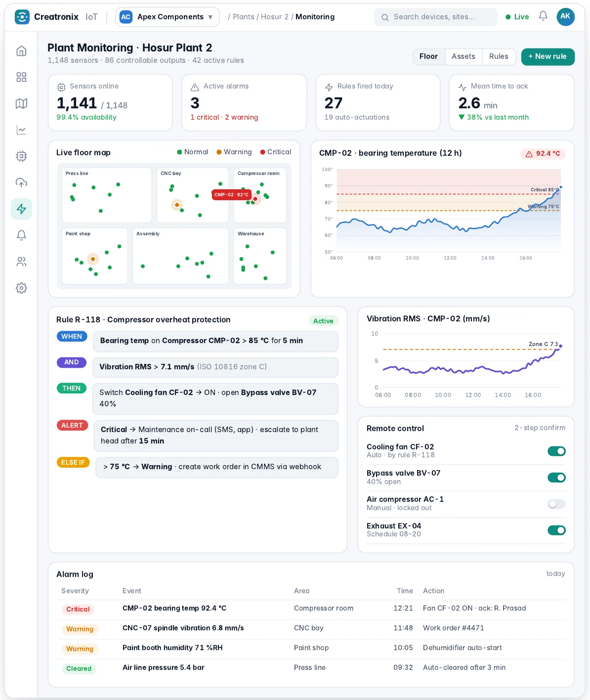Click the warning sensor dot in Paint shop
Screen dimensions: 590x700
coord(93,259)
